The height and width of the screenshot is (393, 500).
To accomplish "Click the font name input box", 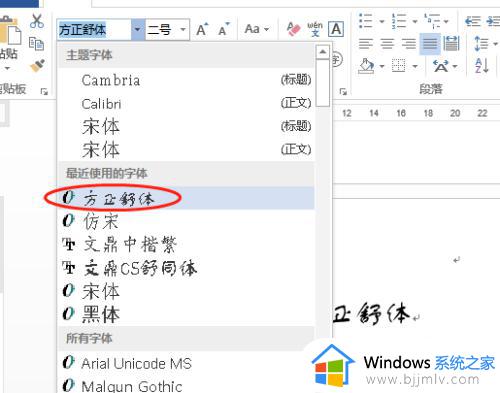I will (94, 30).
